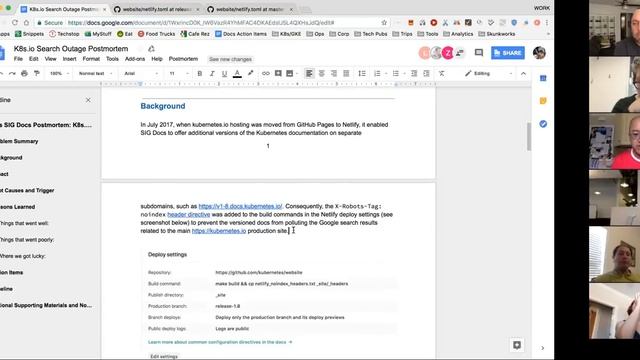Collapse the toolbar with the up chevron
The width and height of the screenshot is (640, 360).
click(x=523, y=73)
